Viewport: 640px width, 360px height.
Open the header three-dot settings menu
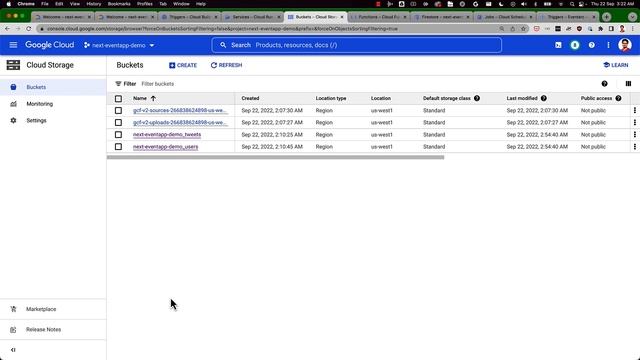(608, 45)
